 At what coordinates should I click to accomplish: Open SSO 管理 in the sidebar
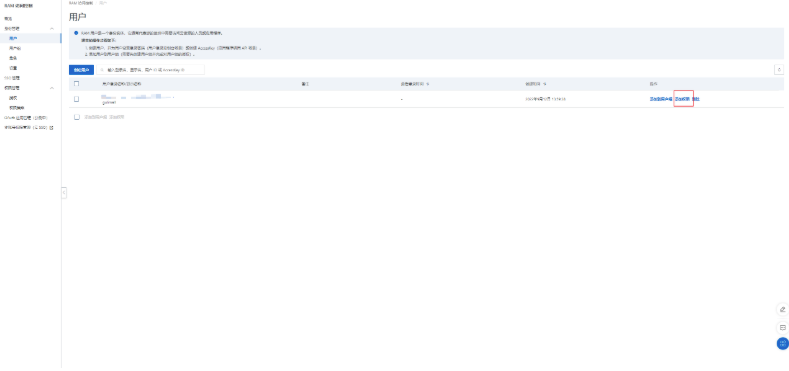click(12, 78)
